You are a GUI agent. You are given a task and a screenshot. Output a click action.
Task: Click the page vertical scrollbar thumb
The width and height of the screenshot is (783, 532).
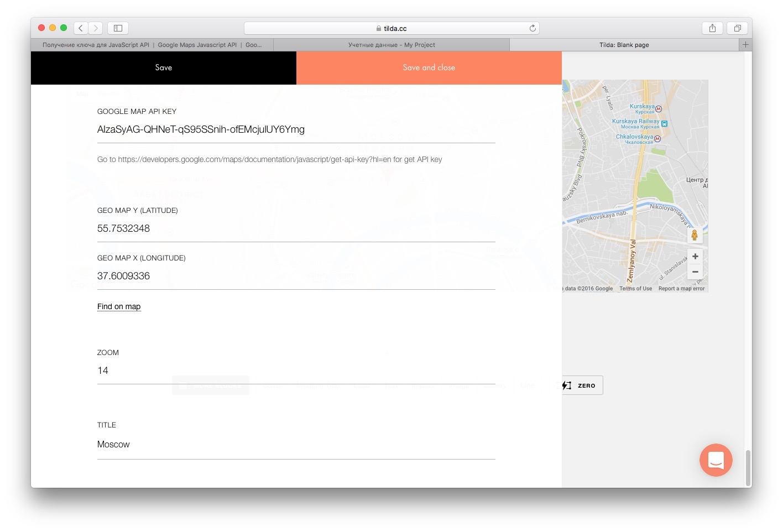tap(748, 468)
